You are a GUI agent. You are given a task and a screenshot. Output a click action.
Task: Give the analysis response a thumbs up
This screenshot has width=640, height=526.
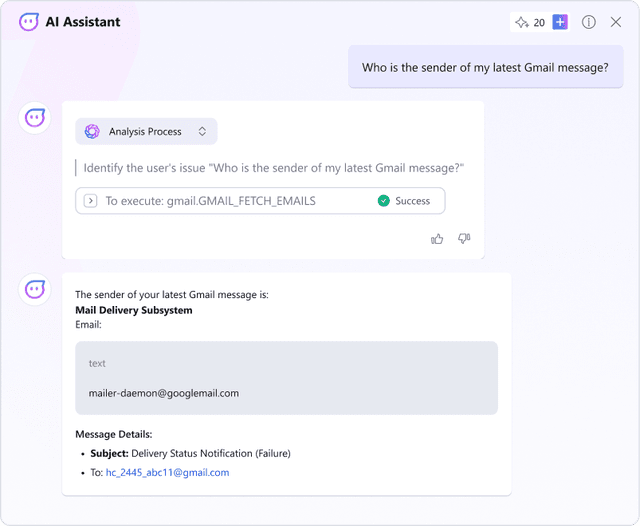point(437,239)
